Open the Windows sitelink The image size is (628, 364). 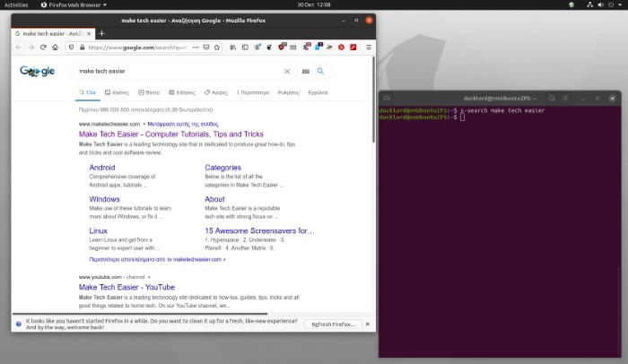[105, 199]
